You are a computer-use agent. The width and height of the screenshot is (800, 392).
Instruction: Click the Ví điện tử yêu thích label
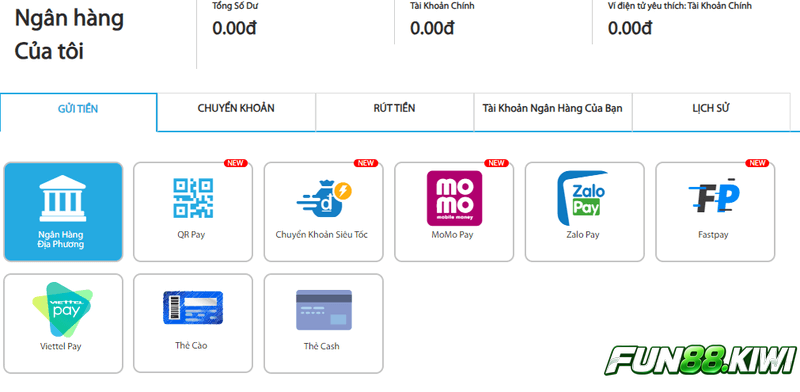(x=680, y=6)
